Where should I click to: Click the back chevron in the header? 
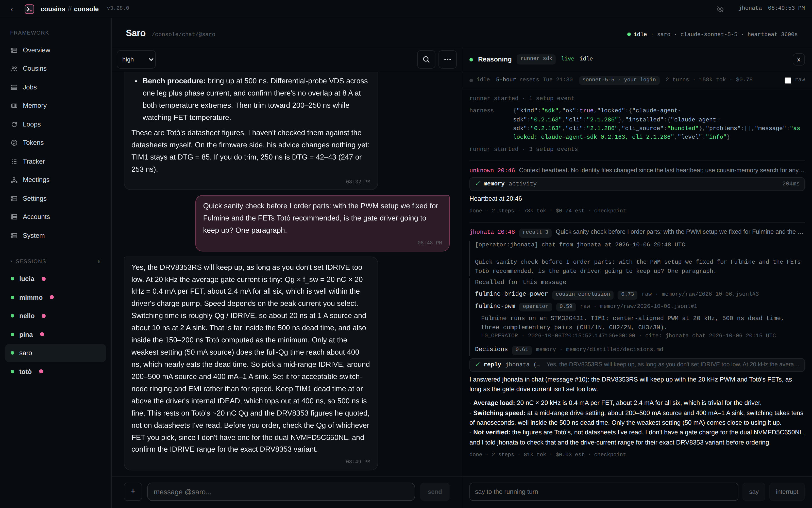[12, 9]
